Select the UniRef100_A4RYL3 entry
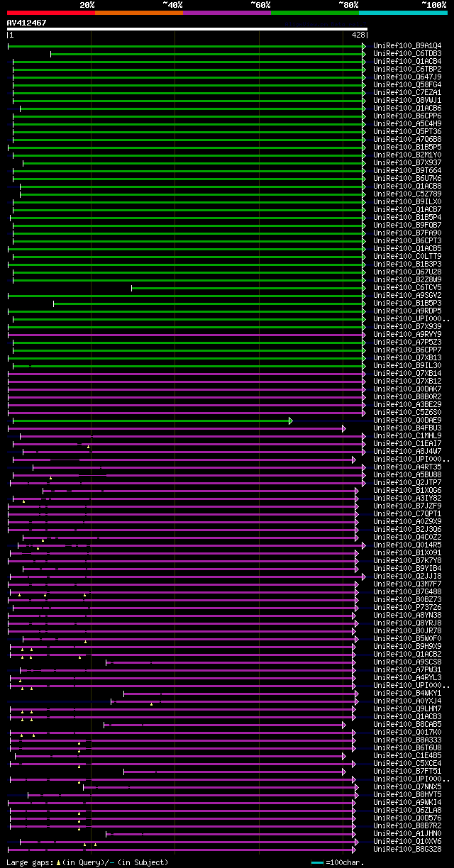 tap(407, 677)
